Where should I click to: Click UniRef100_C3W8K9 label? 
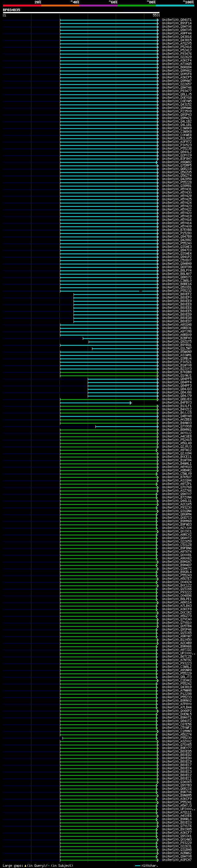[x=176, y=128]
